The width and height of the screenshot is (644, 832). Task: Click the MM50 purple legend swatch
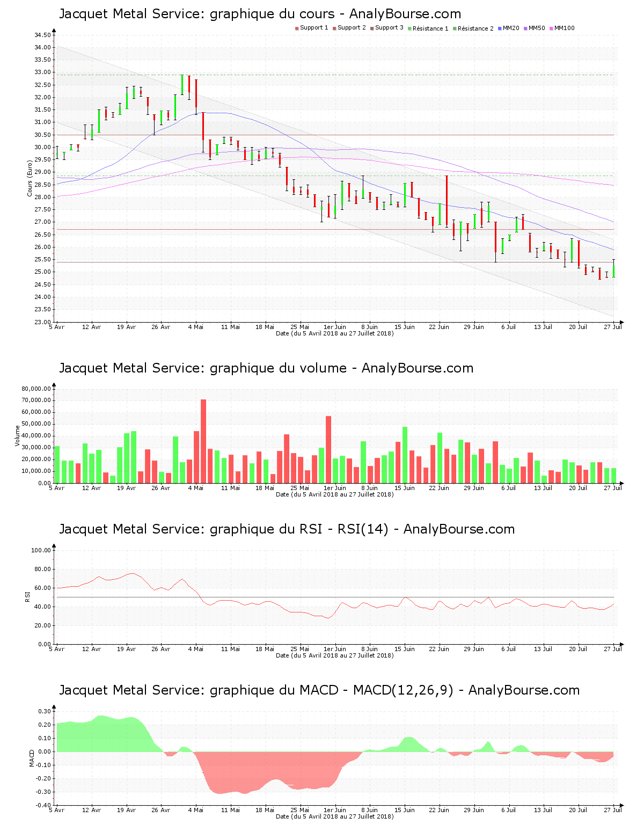click(x=526, y=28)
